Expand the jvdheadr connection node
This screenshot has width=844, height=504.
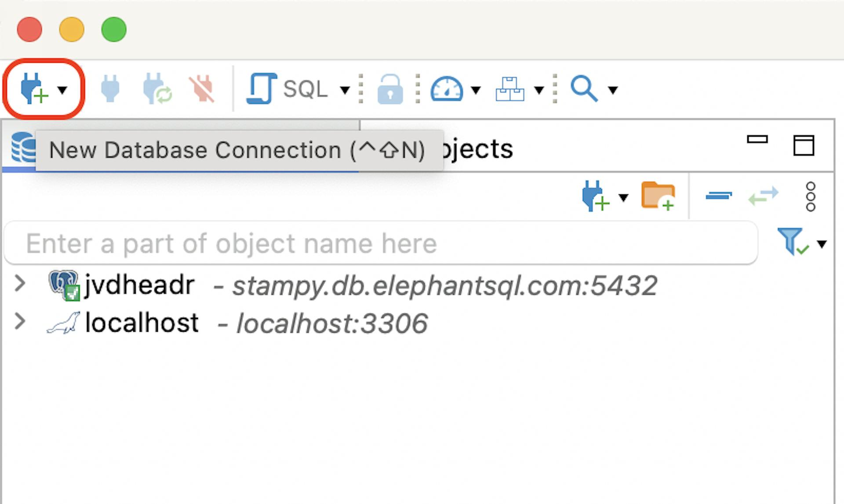pos(20,284)
